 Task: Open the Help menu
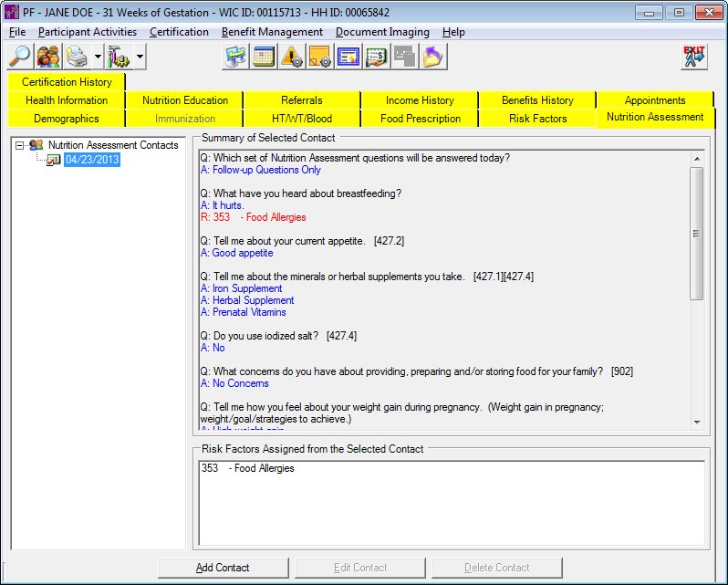click(x=453, y=32)
